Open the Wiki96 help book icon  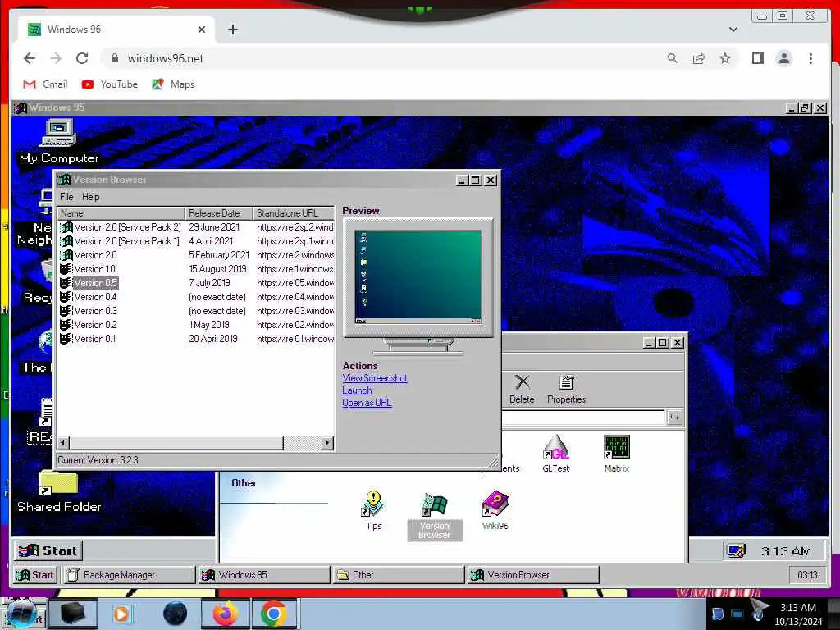pyautogui.click(x=495, y=510)
